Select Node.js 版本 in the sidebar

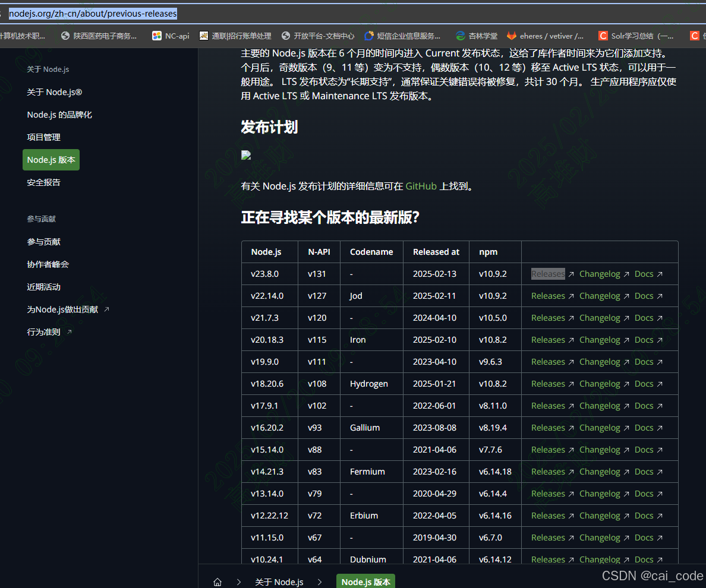click(51, 160)
